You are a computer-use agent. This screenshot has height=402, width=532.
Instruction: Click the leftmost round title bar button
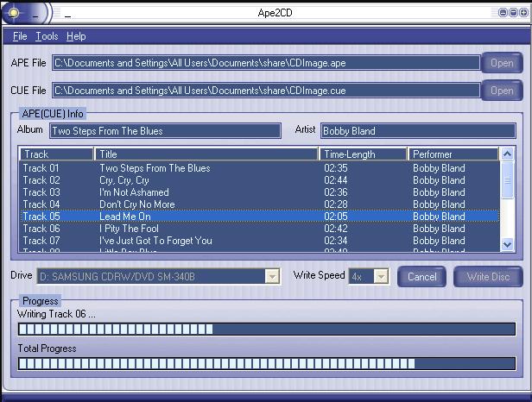point(503,13)
